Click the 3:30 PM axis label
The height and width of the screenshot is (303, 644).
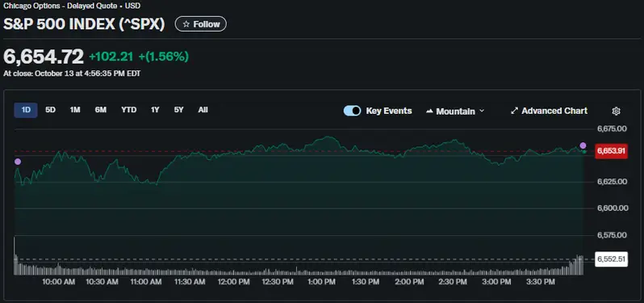click(x=540, y=282)
